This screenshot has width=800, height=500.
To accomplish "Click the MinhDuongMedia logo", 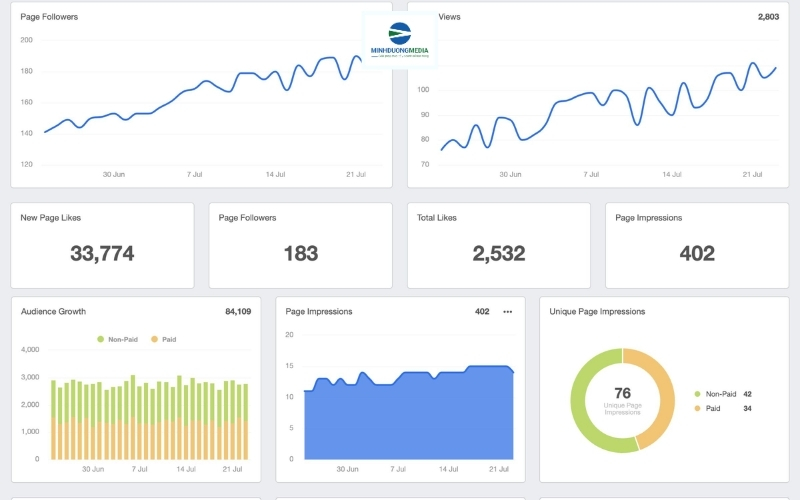I will tap(399, 40).
